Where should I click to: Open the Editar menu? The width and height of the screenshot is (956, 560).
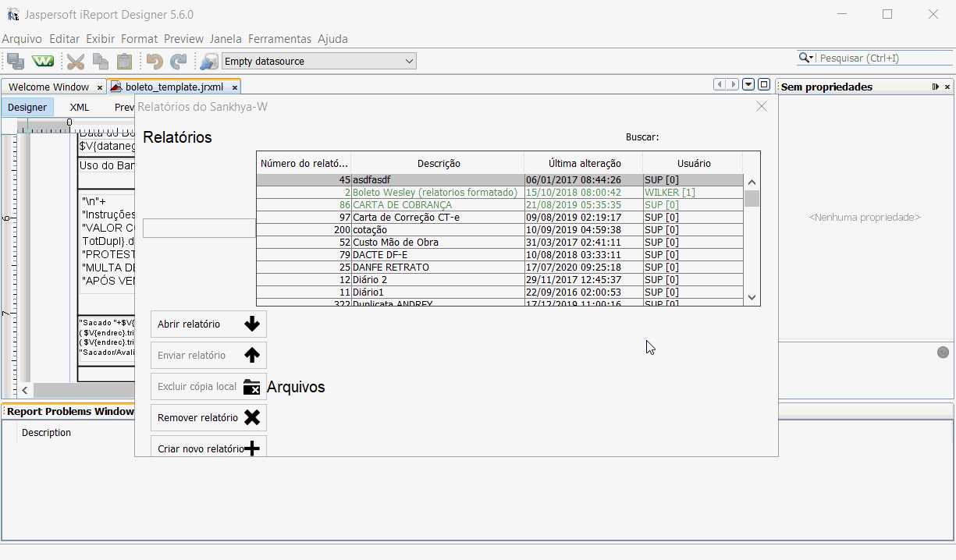click(x=65, y=38)
